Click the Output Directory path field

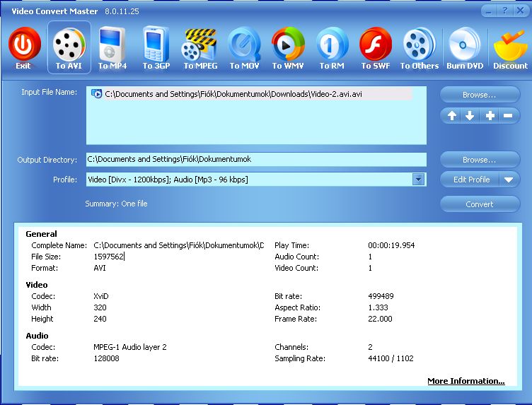coord(256,159)
